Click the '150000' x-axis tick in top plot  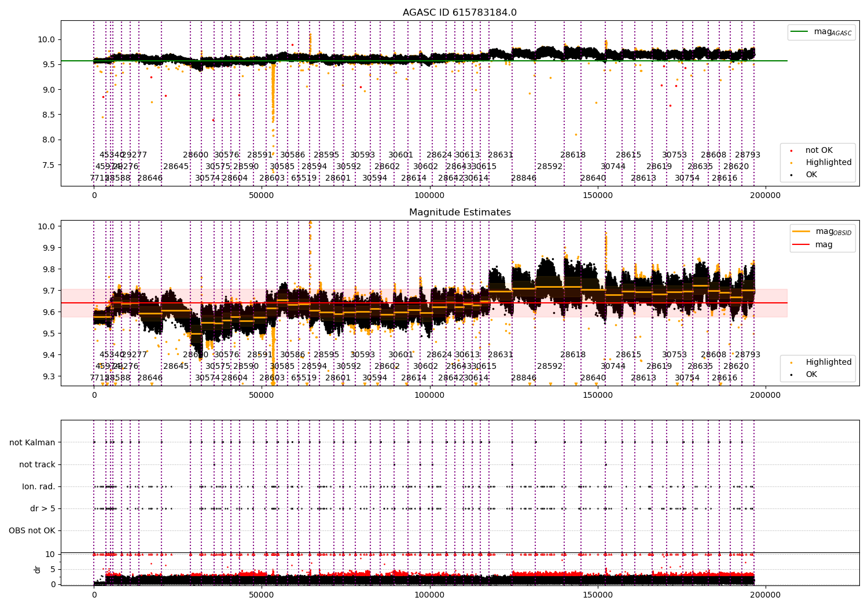click(597, 196)
